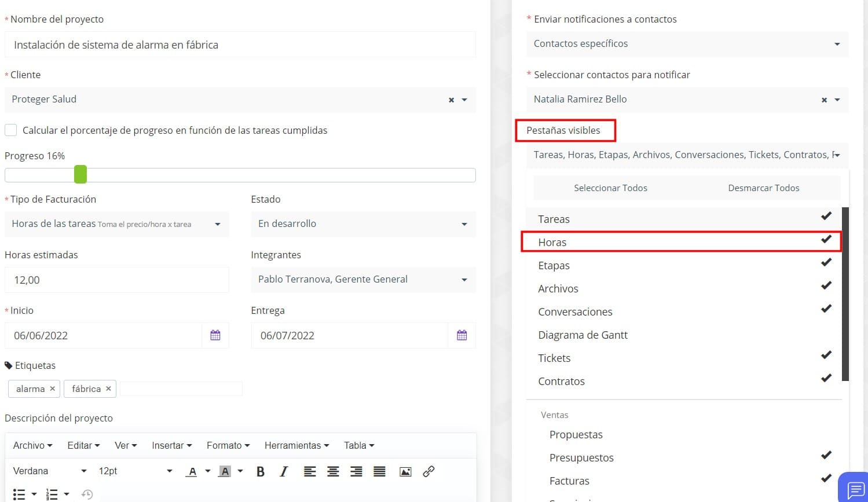Viewport: 868px width, 502px height.
Task: Create bulleted list in editor
Action: 19,494
